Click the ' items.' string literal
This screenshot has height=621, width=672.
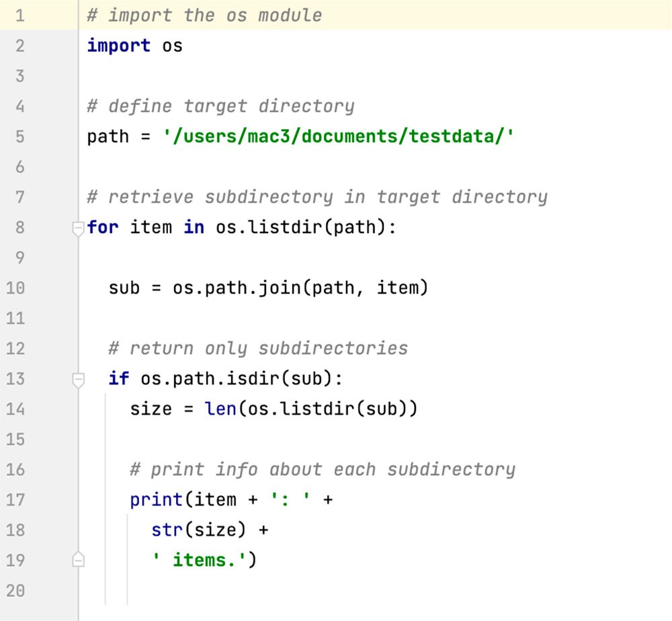[x=199, y=560]
